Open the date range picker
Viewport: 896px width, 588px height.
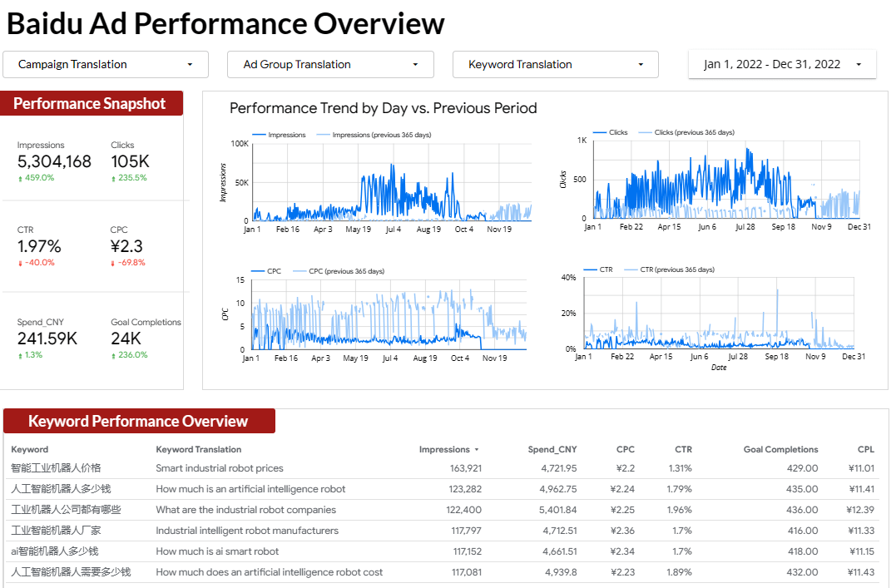click(781, 64)
